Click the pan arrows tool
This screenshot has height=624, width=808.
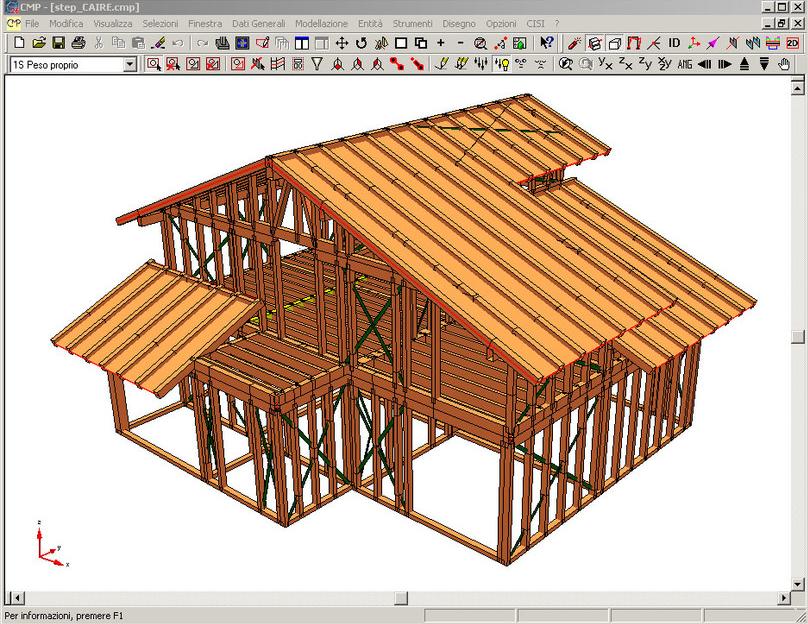341,43
